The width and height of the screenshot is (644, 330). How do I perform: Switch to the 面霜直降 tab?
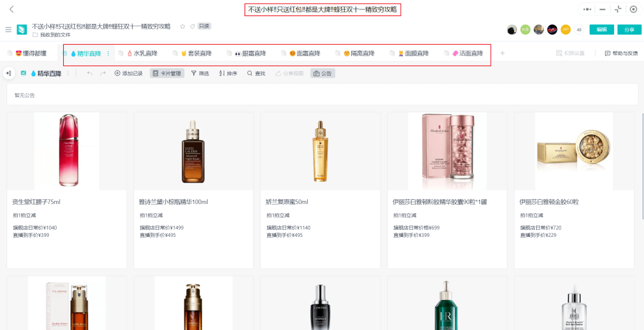305,54
